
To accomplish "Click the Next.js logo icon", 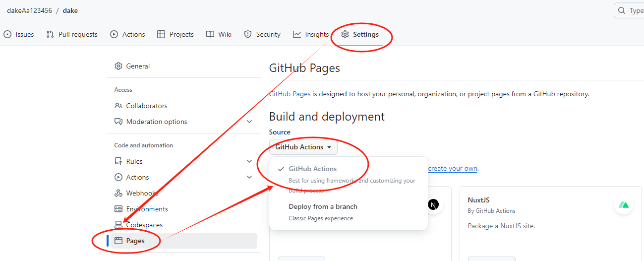I will point(433,204).
